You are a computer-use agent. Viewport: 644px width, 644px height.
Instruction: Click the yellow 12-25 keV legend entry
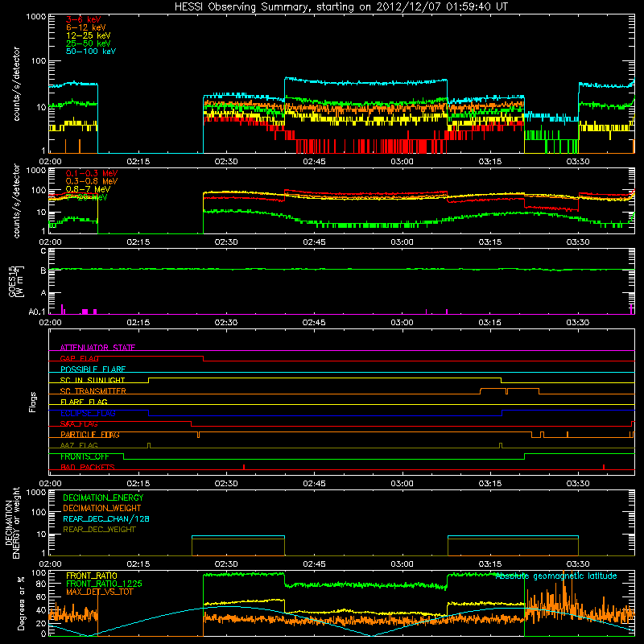tap(88, 35)
